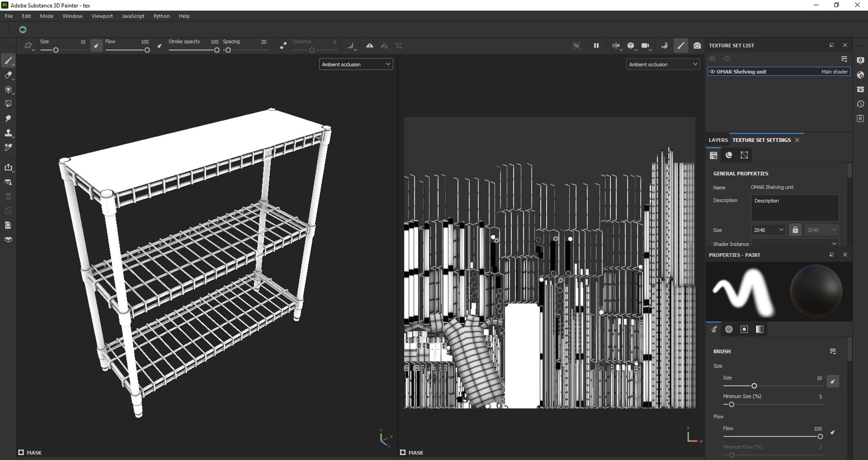Select the Paint brush tool in left toolbar

coord(8,61)
